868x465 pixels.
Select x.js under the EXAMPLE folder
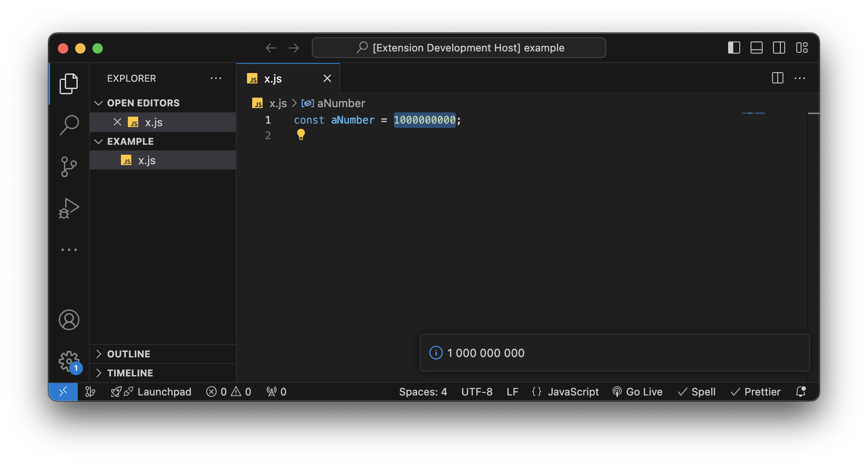pyautogui.click(x=163, y=160)
